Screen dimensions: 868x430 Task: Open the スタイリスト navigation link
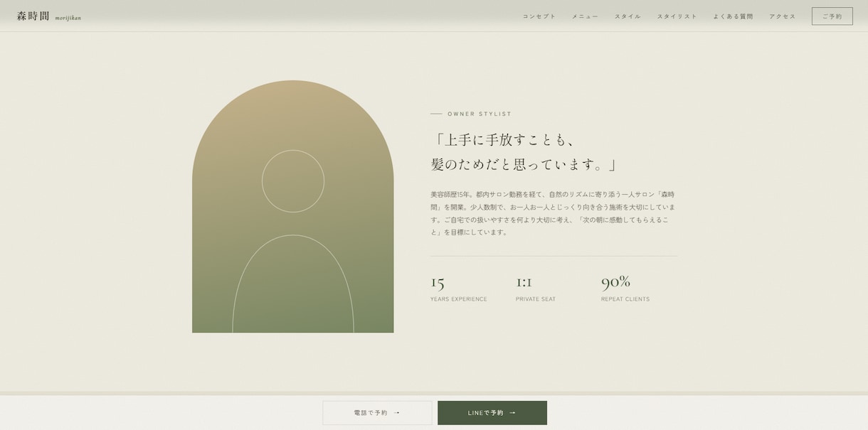coord(677,16)
